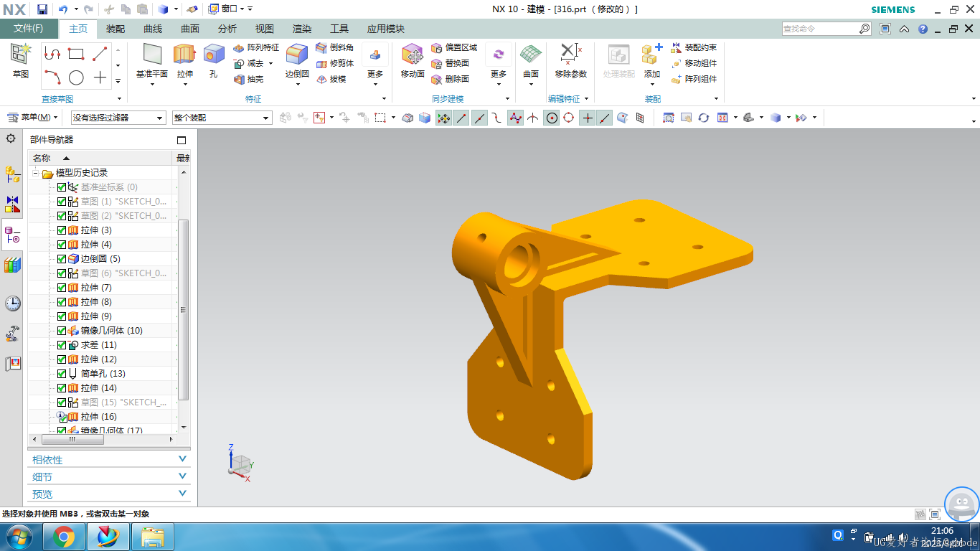Switch to the 装配 ribbon tab
Screen dimensions: 980x551
(116, 29)
